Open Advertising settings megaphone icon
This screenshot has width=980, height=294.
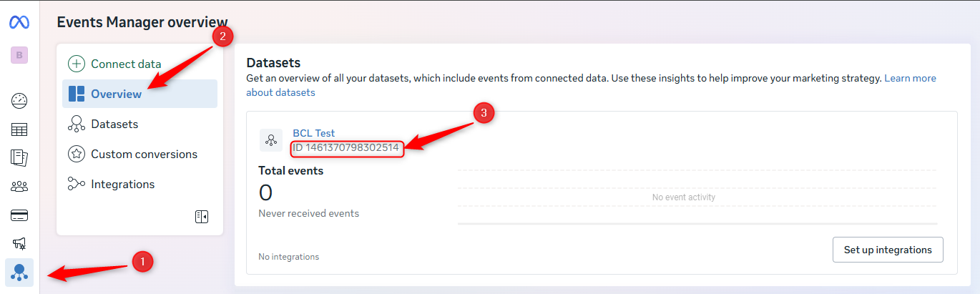click(x=19, y=243)
